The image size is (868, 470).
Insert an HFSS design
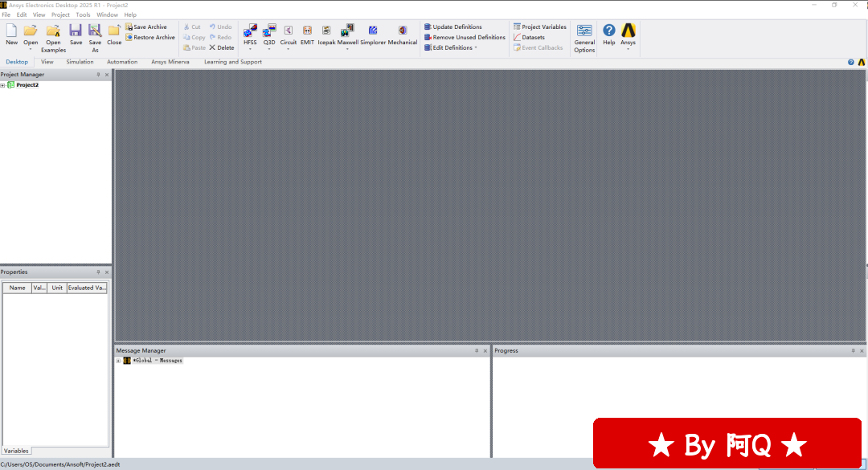250,35
